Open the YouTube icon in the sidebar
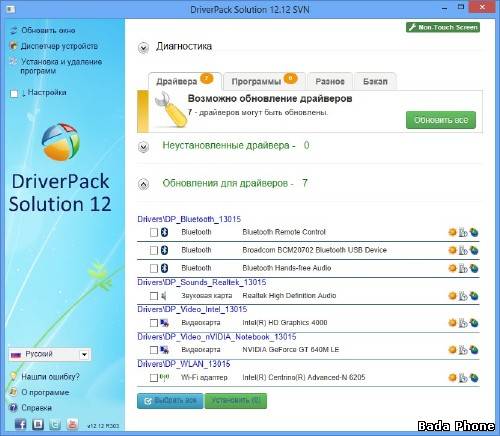 [72, 424]
